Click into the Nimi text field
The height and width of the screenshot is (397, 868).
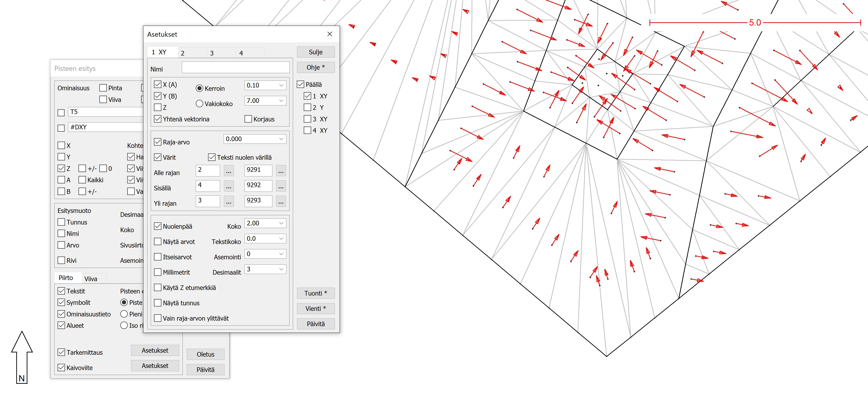click(x=235, y=67)
